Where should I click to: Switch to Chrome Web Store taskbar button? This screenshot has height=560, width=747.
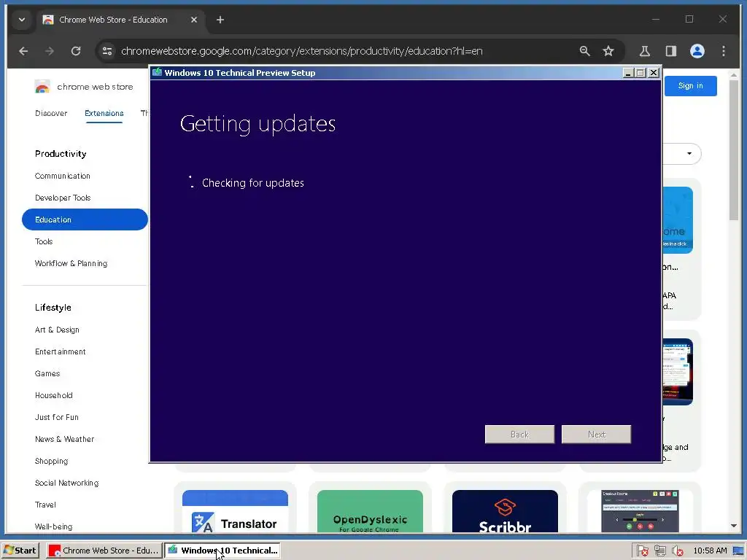click(x=104, y=551)
